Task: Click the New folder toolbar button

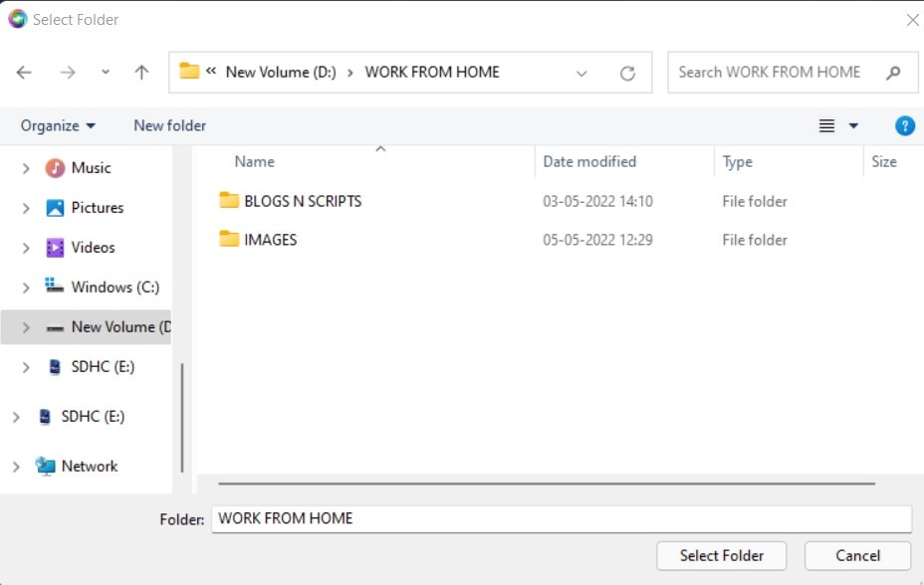Action: (169, 125)
